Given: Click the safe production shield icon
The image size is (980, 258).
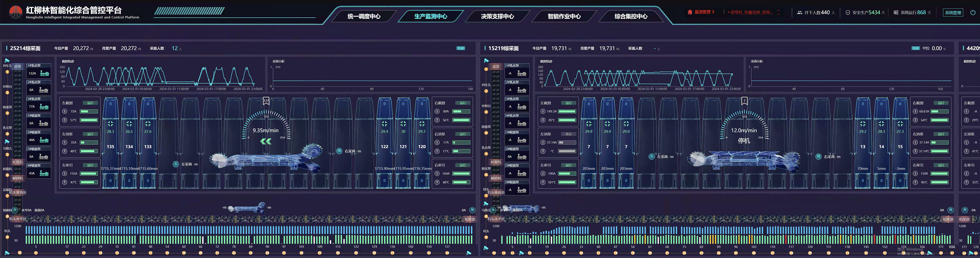Looking at the screenshot, I should (x=848, y=13).
